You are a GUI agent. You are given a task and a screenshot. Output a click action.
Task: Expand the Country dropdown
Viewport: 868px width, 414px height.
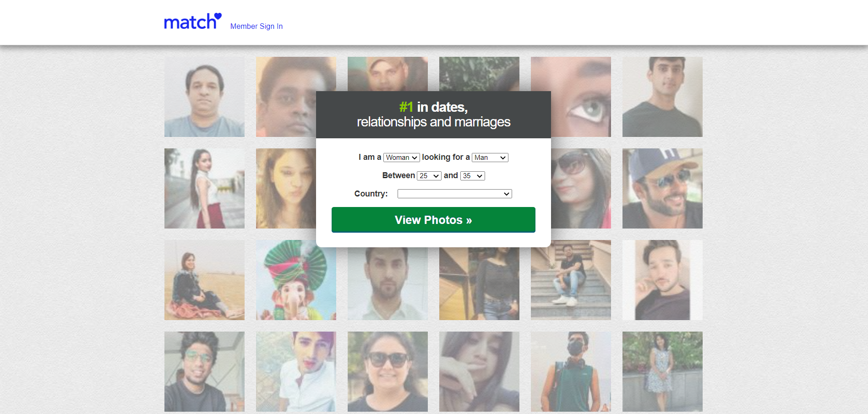(455, 194)
